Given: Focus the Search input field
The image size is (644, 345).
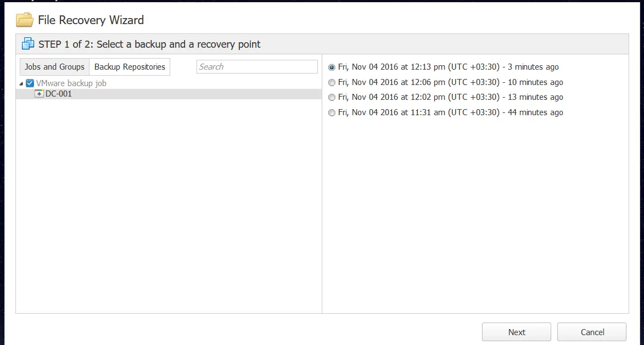Looking at the screenshot, I should (257, 67).
